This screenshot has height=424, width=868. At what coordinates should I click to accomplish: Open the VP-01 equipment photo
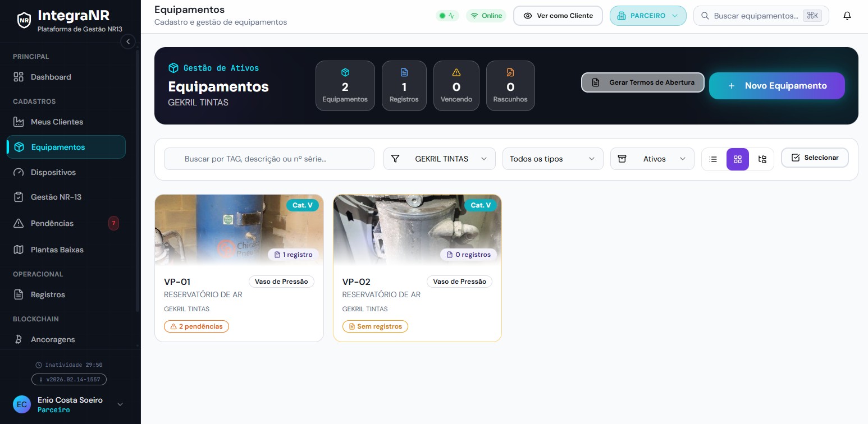click(239, 230)
